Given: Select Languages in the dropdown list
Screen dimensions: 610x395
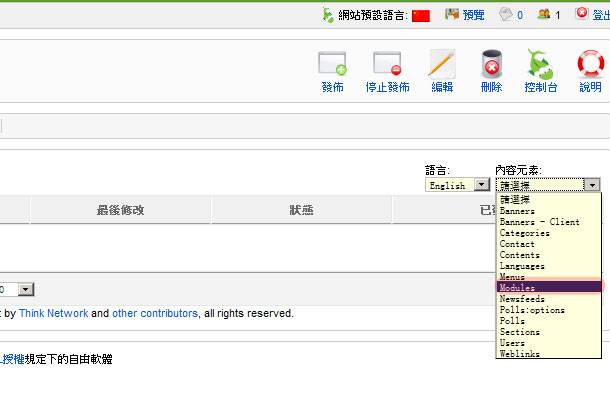Looking at the screenshot, I should 549,266.
